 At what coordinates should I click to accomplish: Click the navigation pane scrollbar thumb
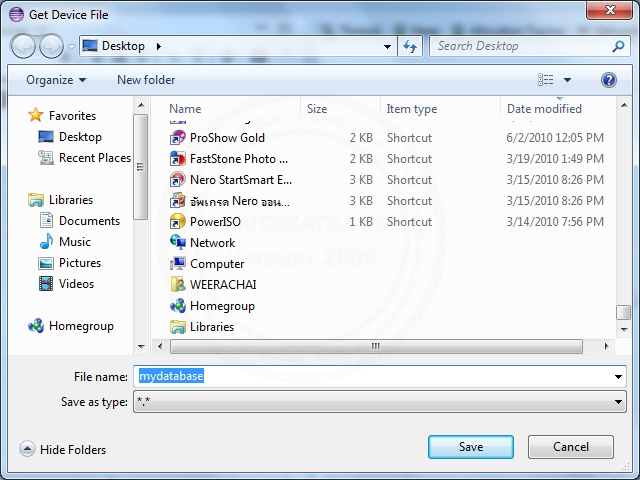coord(140,167)
